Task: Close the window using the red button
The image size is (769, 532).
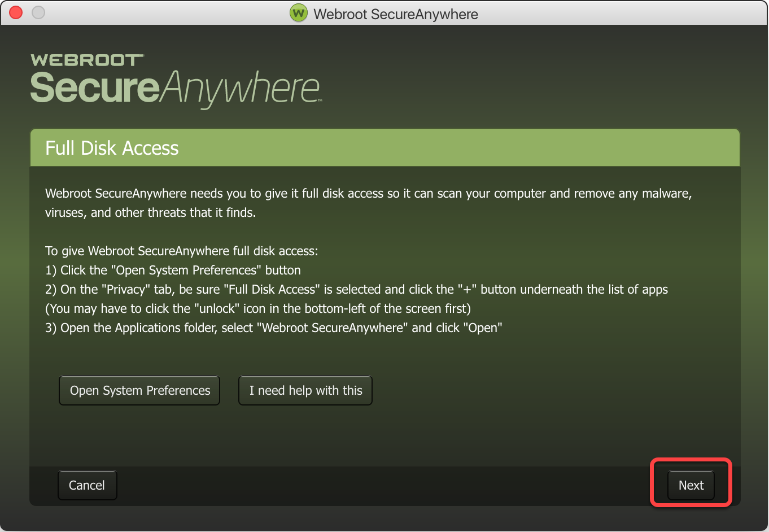Action: pyautogui.click(x=16, y=12)
